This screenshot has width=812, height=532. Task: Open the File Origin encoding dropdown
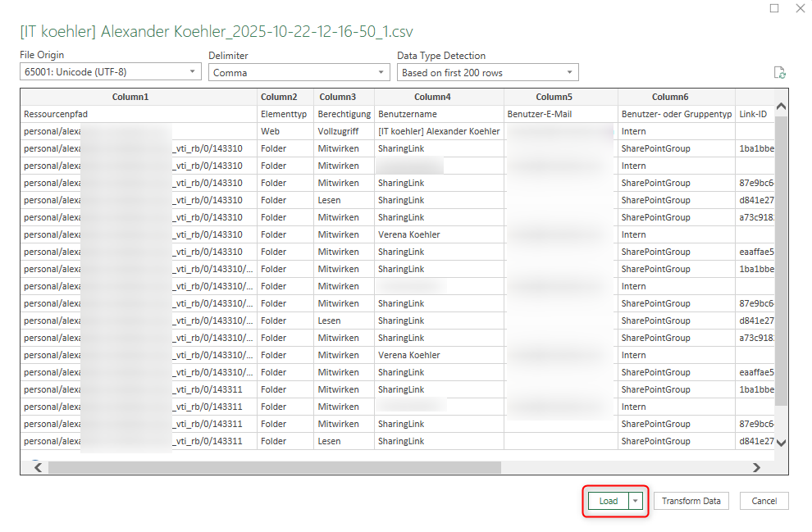pos(110,72)
